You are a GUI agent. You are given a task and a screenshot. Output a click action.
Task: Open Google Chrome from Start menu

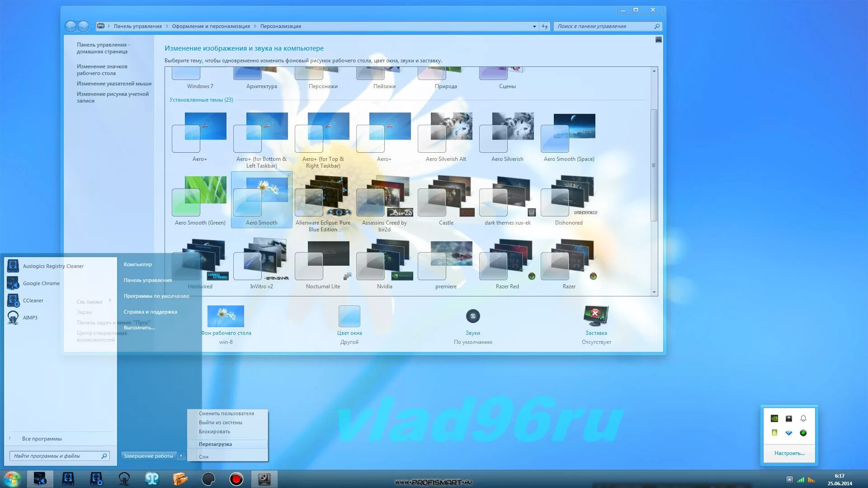coord(41,283)
